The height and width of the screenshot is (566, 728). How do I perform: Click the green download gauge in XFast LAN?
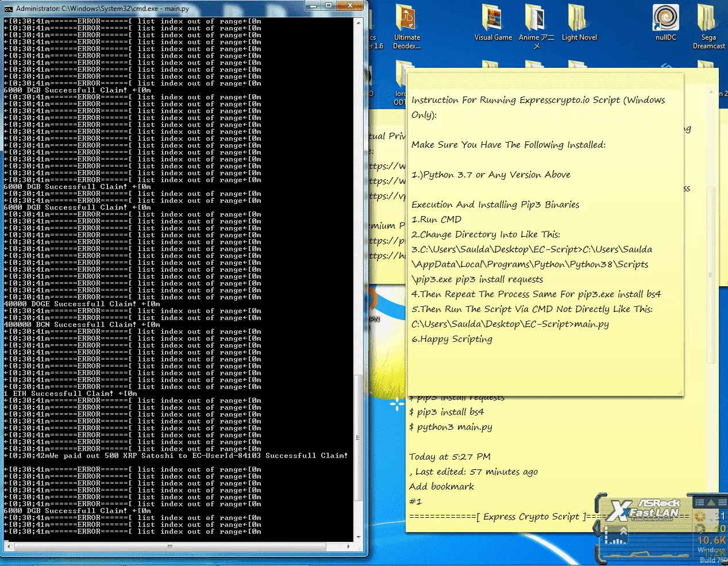click(700, 529)
